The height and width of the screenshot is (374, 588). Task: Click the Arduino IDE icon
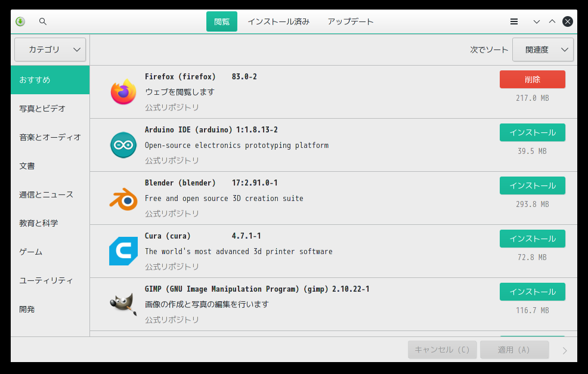pyautogui.click(x=123, y=145)
